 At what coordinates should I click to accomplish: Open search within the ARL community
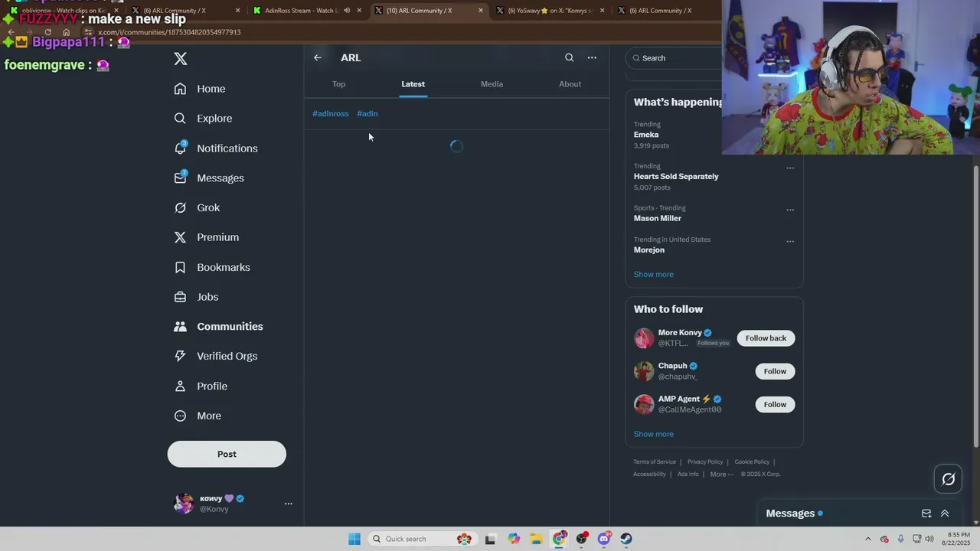pos(569,57)
